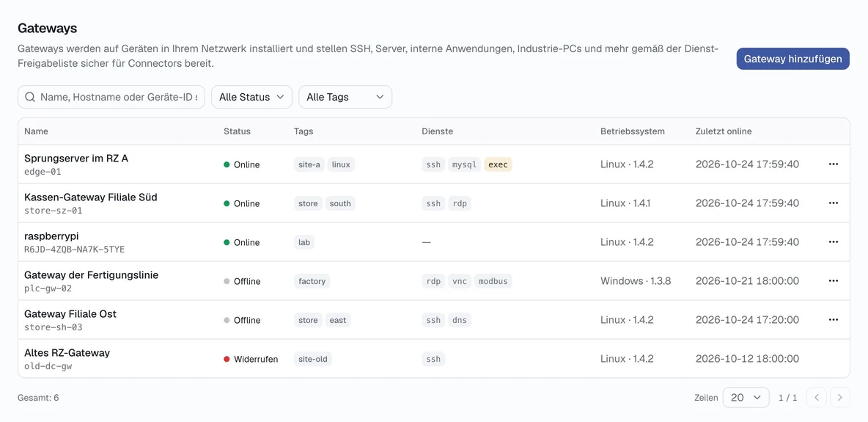Click the factory tag

tap(312, 281)
